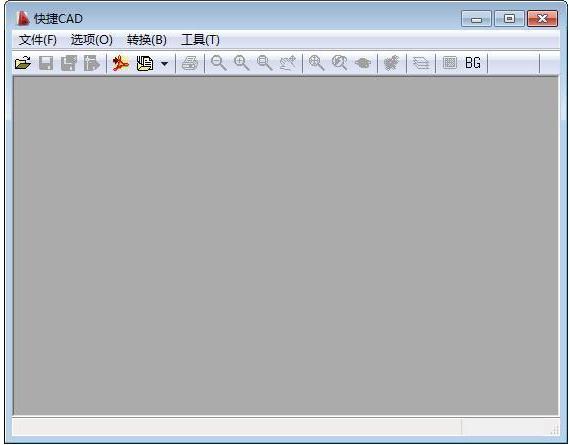570x445 pixels.
Task: Open the 转换(B) menu
Action: pyautogui.click(x=147, y=40)
